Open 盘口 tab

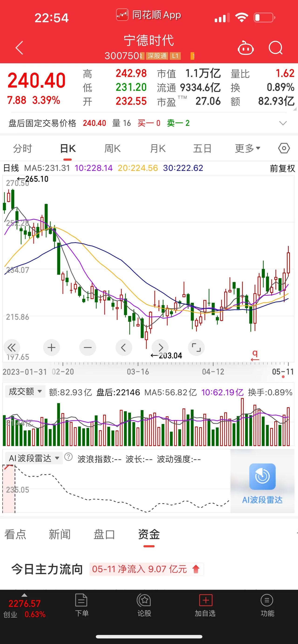(104, 534)
